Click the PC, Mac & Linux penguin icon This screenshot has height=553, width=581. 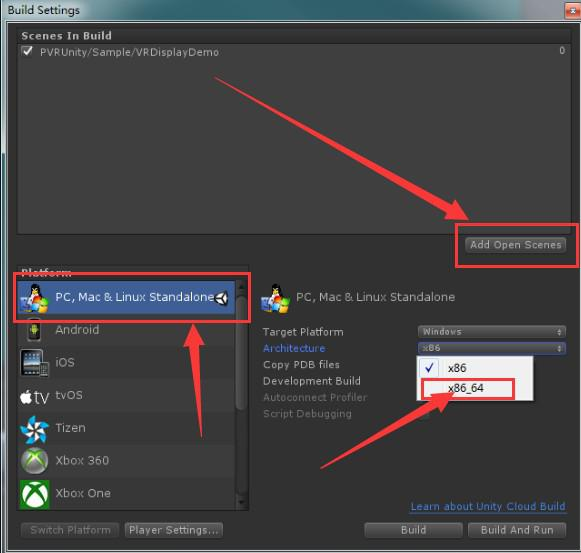(x=34, y=299)
